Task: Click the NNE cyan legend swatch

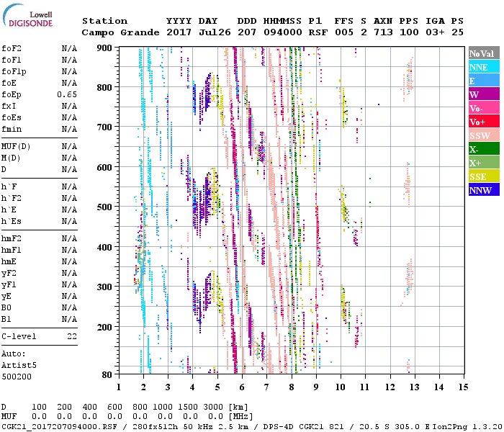Action: 483,68
